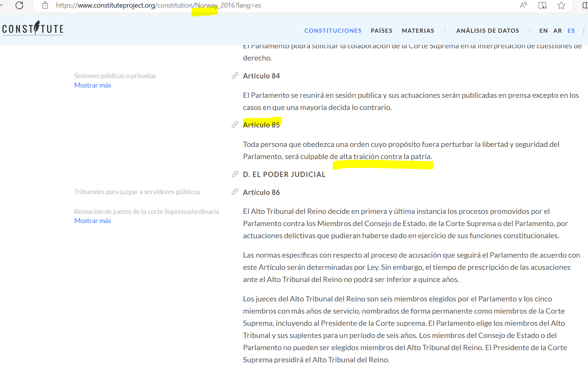588x365 pixels.
Task: Reload the page with the browser refresh icon
Action: point(19,5)
